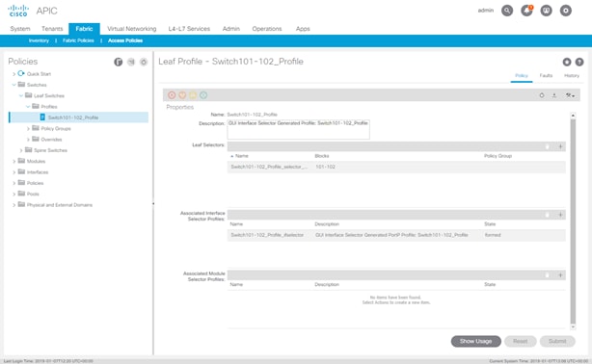Delete the selected Interface Selector Profile
The width and height of the screenshot is (592, 364).
[547, 215]
